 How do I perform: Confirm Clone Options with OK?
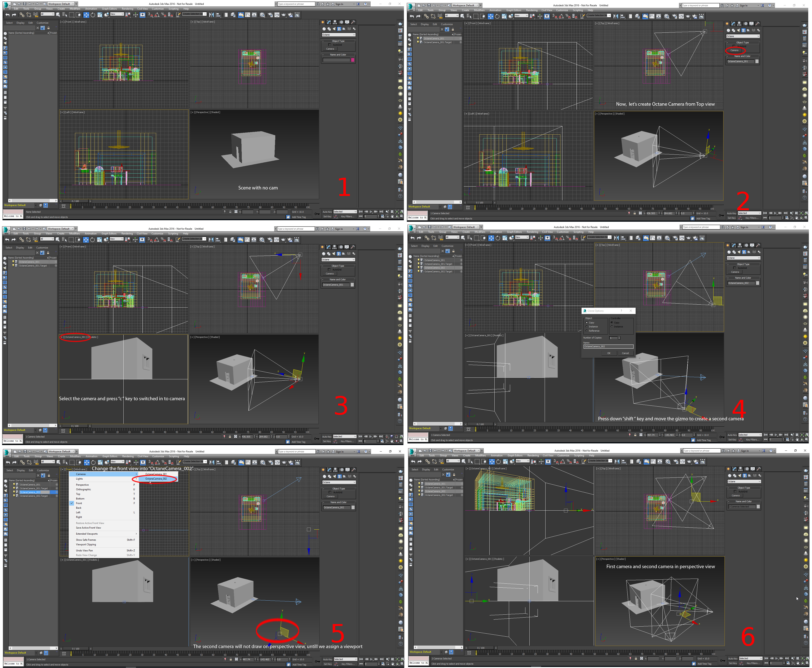coord(609,353)
